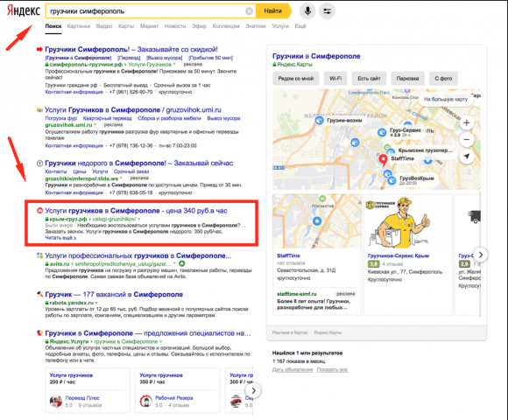Click the Груз-Сервис map marker
The image size is (508, 420).
click(x=382, y=132)
